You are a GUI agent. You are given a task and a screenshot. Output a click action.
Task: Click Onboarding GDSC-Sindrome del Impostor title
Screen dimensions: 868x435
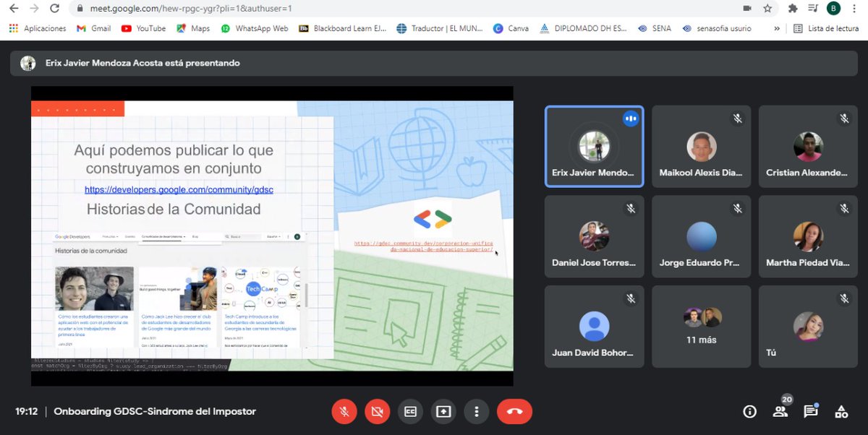click(x=155, y=411)
